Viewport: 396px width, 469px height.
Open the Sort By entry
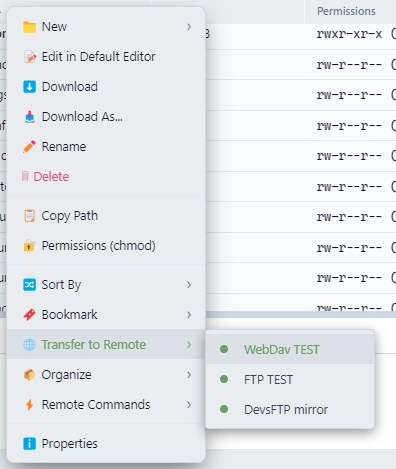point(106,285)
